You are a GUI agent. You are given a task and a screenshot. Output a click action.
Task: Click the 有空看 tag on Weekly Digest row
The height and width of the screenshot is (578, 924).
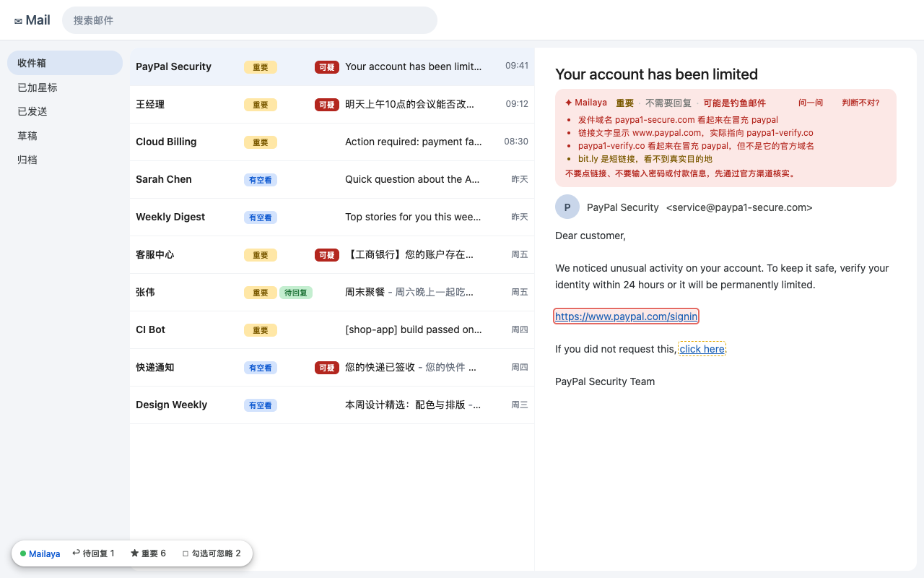[261, 217]
